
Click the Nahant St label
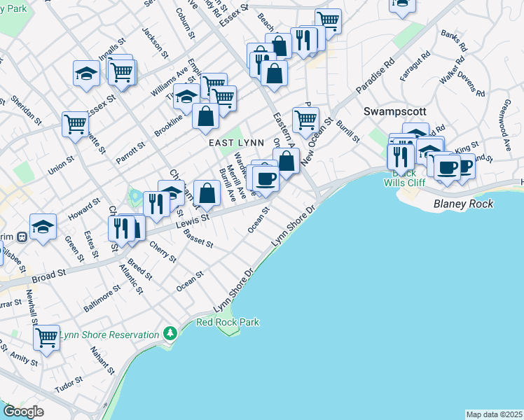(102, 360)
